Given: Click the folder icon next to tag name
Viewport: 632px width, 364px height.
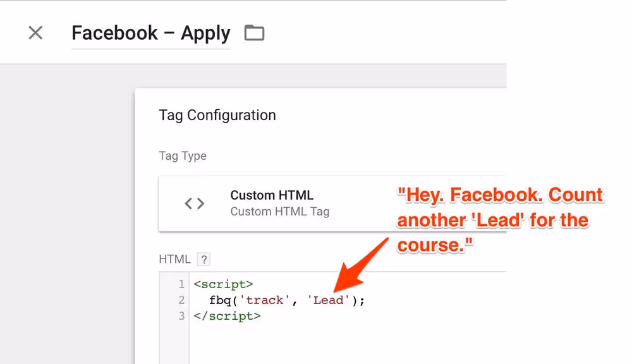Looking at the screenshot, I should [x=254, y=33].
